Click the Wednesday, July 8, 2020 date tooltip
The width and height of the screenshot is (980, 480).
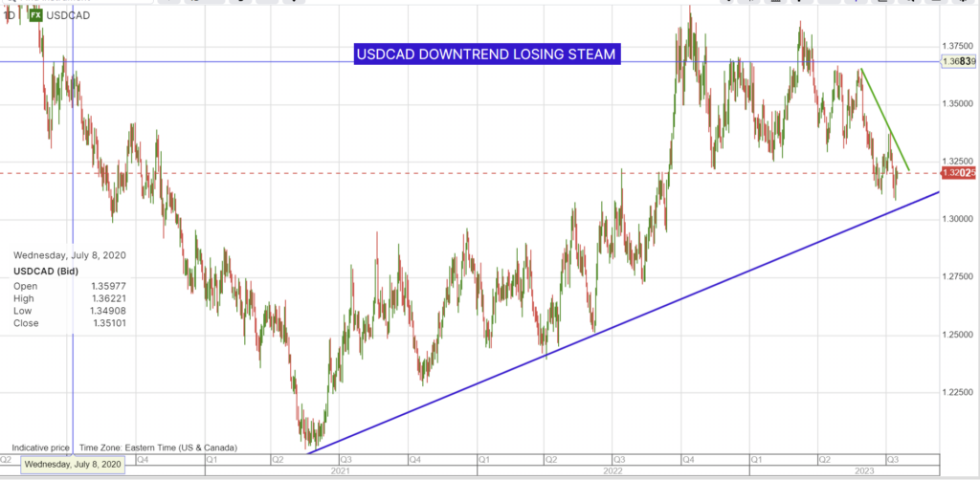(74, 464)
